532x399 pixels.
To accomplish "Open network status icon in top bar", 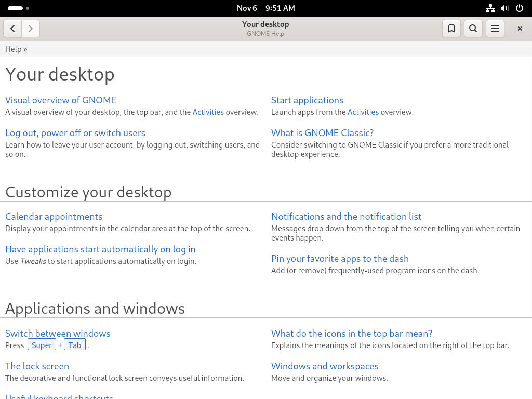I will pyautogui.click(x=490, y=8).
